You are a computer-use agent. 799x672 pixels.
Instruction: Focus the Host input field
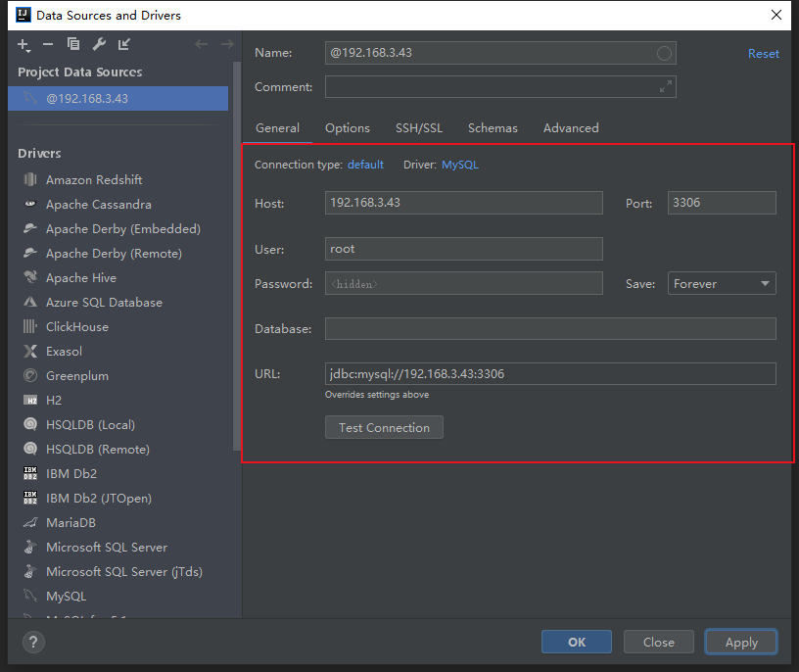pos(464,203)
